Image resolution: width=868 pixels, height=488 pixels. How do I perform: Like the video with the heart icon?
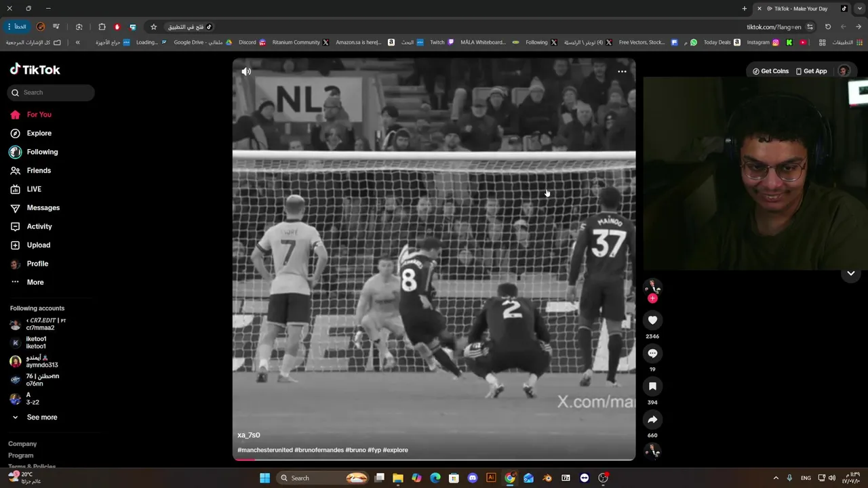pos(652,320)
